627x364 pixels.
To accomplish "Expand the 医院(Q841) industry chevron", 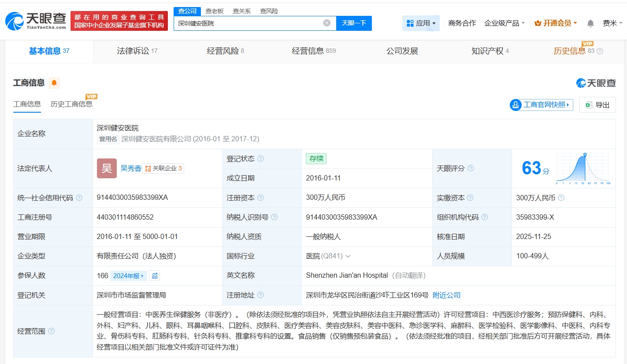I will point(348,256).
